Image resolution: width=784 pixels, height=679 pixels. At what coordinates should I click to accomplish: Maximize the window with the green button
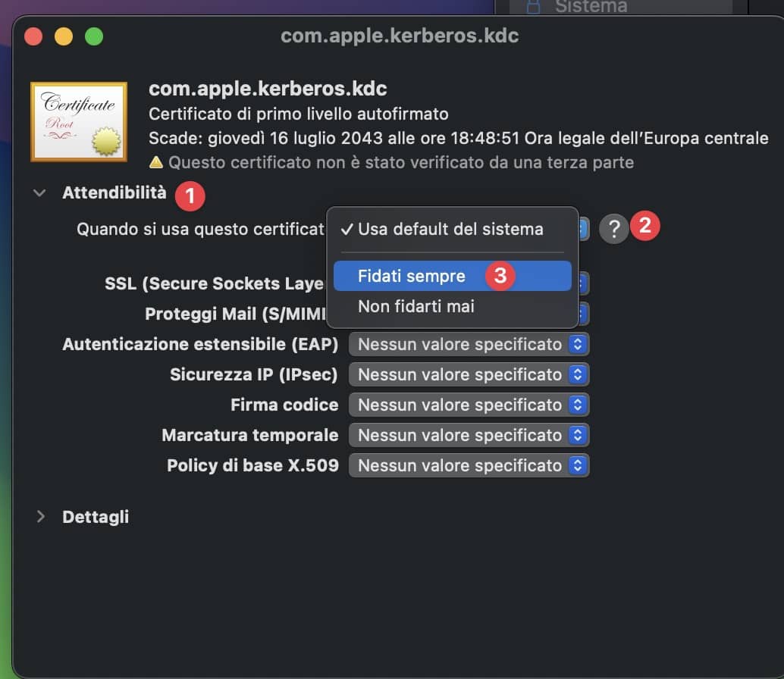tap(94, 36)
